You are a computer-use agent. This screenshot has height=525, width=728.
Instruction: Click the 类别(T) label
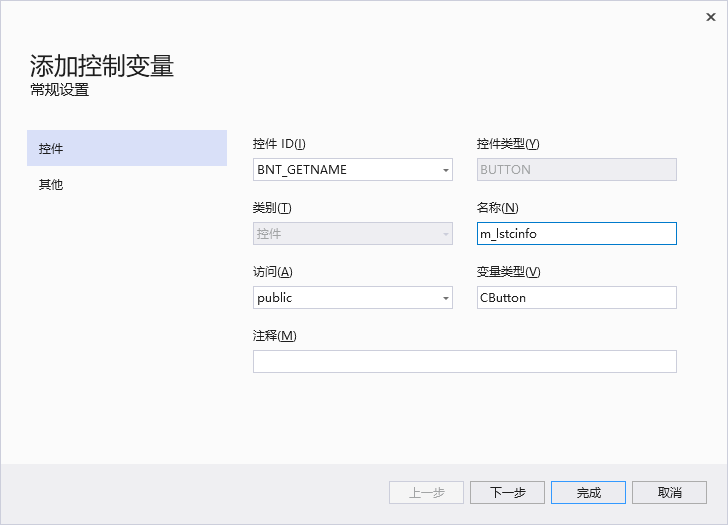tap(272, 208)
